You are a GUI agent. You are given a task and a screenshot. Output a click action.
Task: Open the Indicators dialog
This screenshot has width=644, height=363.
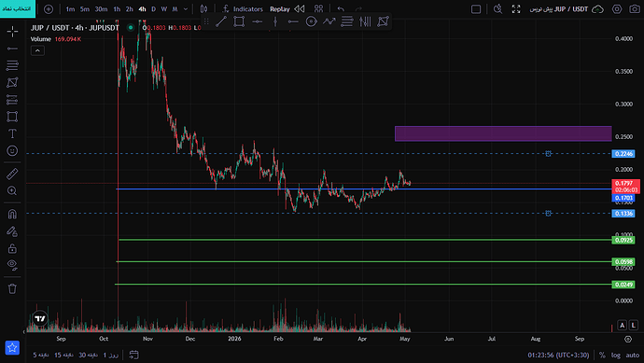[x=243, y=9]
